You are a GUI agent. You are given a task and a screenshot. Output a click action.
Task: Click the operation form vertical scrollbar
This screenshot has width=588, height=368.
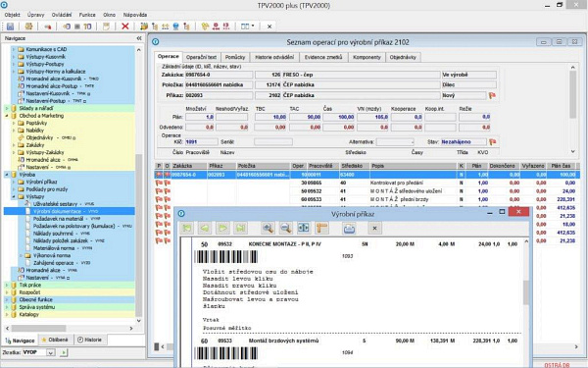(572, 109)
